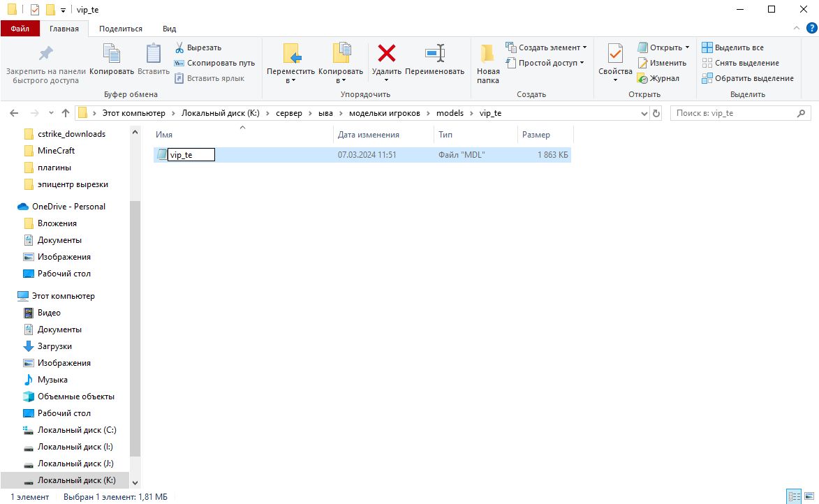Viewport: 819px width, 504px height.
Task: Click the Rename icon in ribbon
Action: click(434, 54)
